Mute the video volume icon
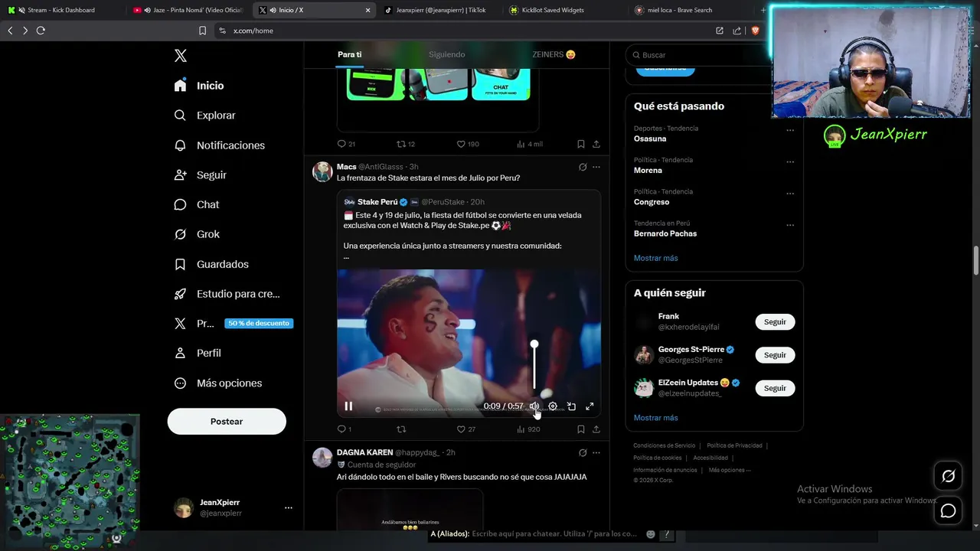 point(534,406)
